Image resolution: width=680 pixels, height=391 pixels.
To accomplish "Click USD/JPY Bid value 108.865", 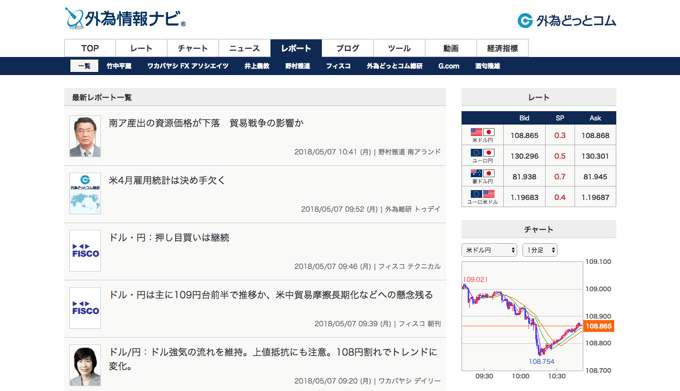I will pyautogui.click(x=524, y=136).
